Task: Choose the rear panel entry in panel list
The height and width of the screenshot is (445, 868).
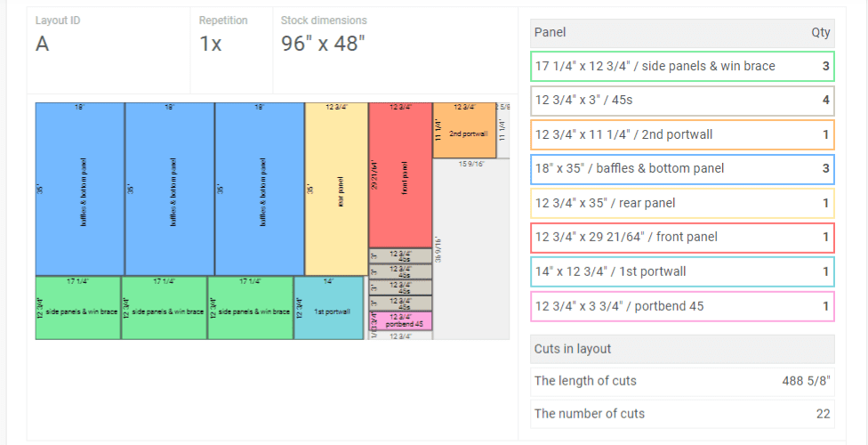Action: [682, 204]
